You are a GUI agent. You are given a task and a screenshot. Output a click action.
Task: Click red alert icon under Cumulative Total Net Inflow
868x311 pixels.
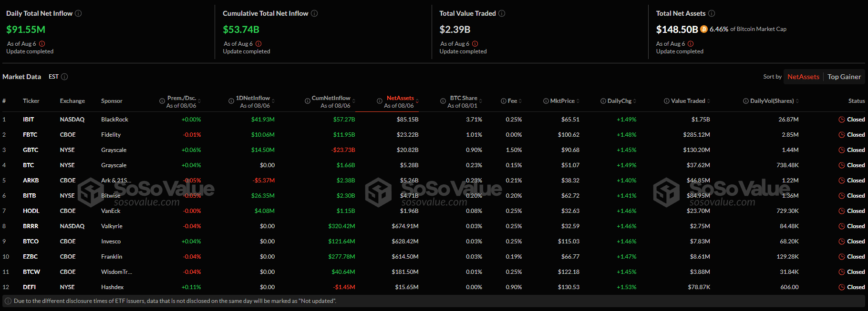(x=259, y=44)
